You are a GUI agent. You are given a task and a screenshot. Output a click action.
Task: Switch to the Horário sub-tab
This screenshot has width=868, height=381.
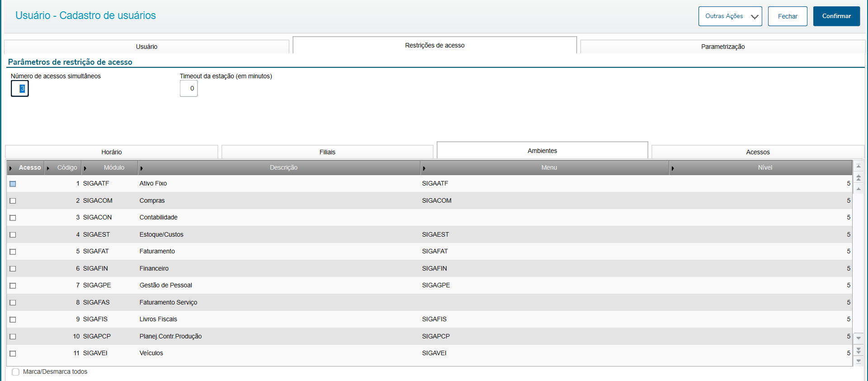(x=112, y=152)
